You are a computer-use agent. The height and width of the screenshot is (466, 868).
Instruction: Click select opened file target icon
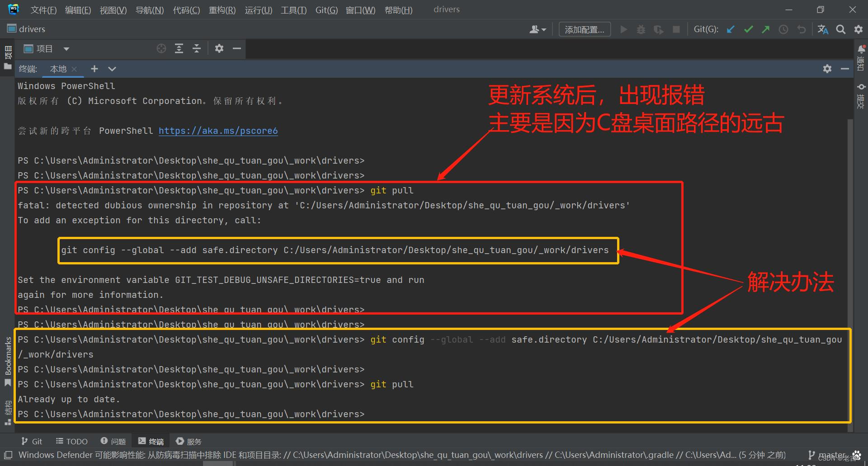coord(161,48)
